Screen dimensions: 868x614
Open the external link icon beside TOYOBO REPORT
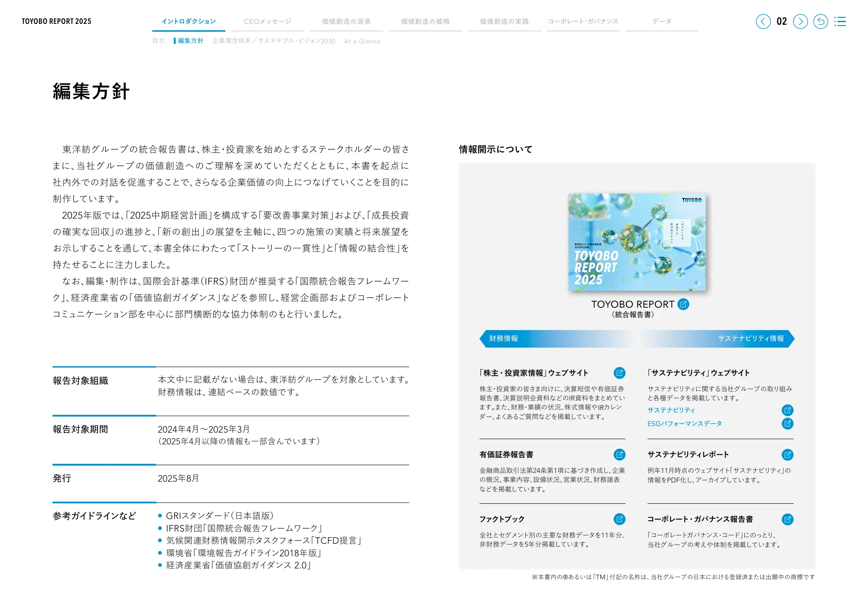tap(684, 304)
